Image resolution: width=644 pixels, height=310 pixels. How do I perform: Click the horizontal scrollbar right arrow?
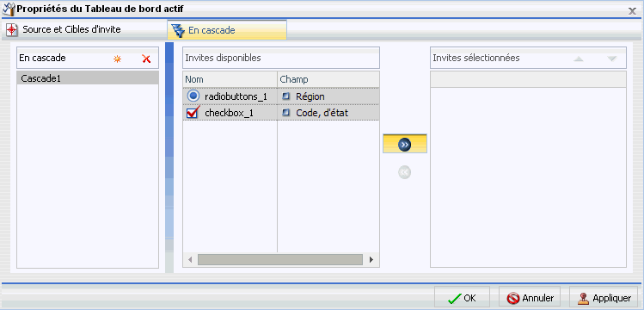[x=371, y=259]
